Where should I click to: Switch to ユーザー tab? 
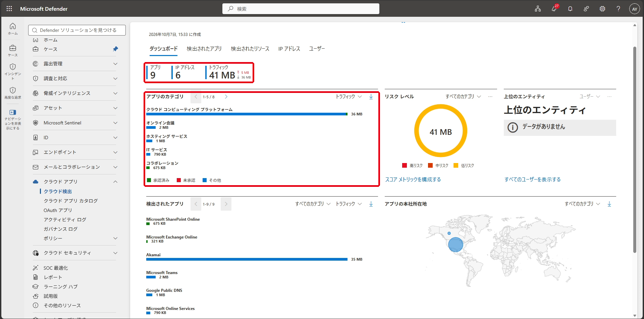pos(317,49)
